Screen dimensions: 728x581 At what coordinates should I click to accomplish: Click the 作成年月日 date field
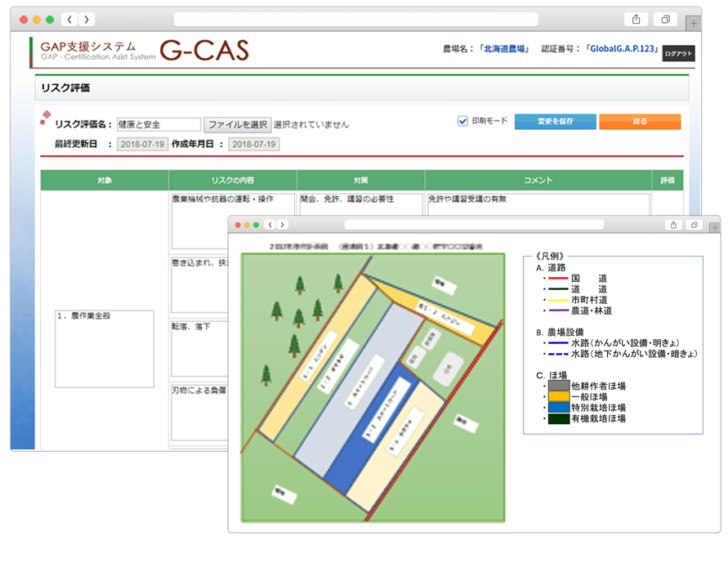click(x=253, y=145)
